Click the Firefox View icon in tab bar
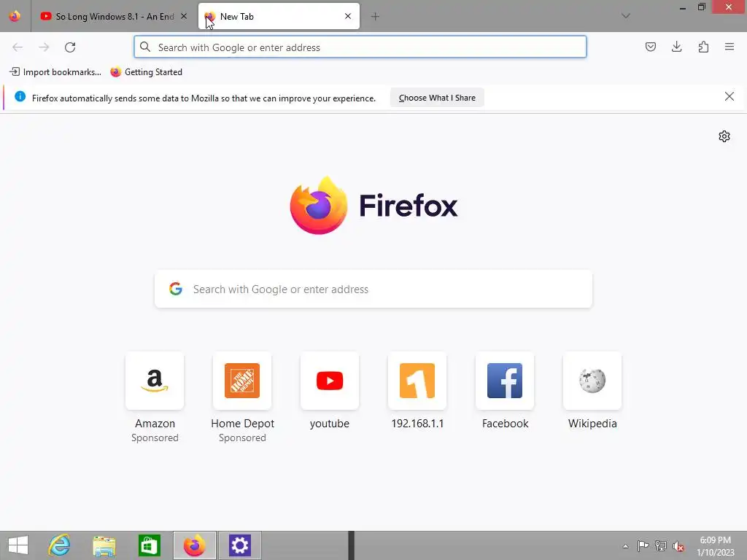747x560 pixels. (15, 16)
